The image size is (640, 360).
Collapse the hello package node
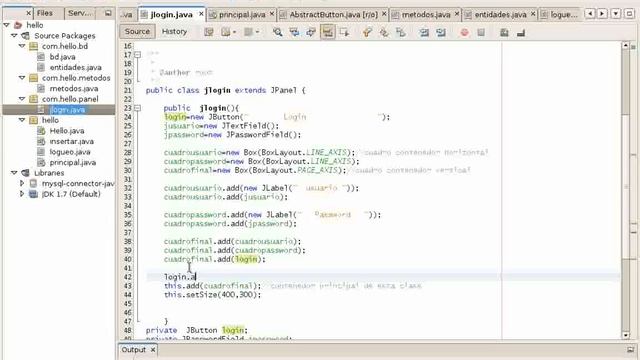pyautogui.click(x=22, y=120)
